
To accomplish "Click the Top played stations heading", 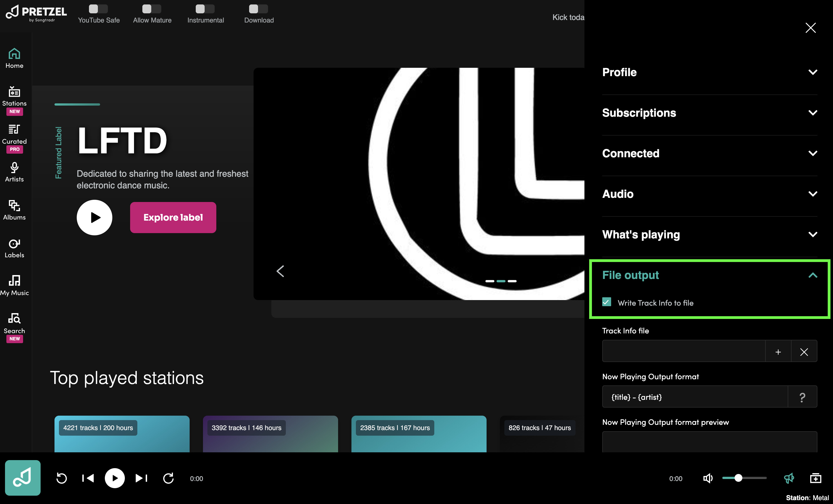I will 127,378.
